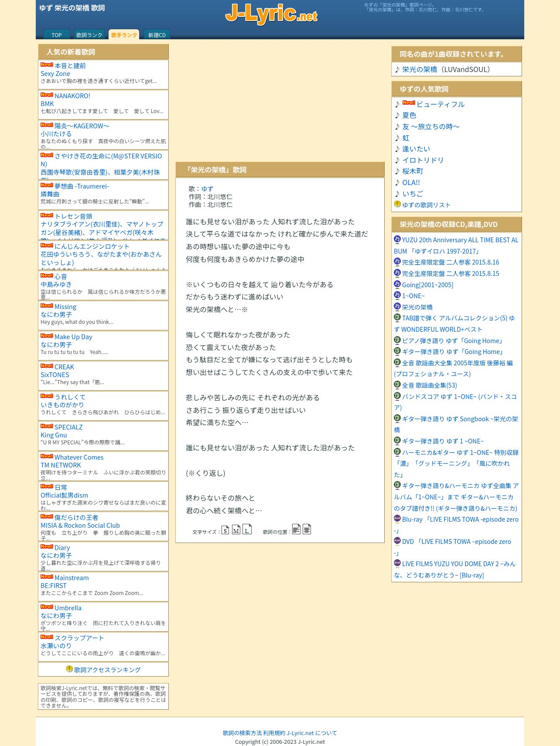Align lyrics to the left
560x746 pixels.
tap(296, 529)
